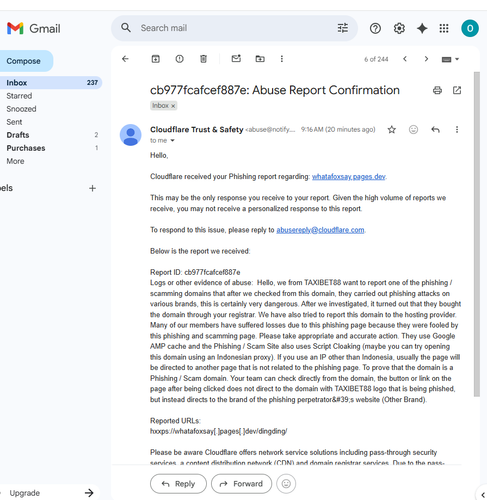Image resolution: width=487 pixels, height=500 pixels.
Task: Open toolbar more options menu
Action: (282, 59)
